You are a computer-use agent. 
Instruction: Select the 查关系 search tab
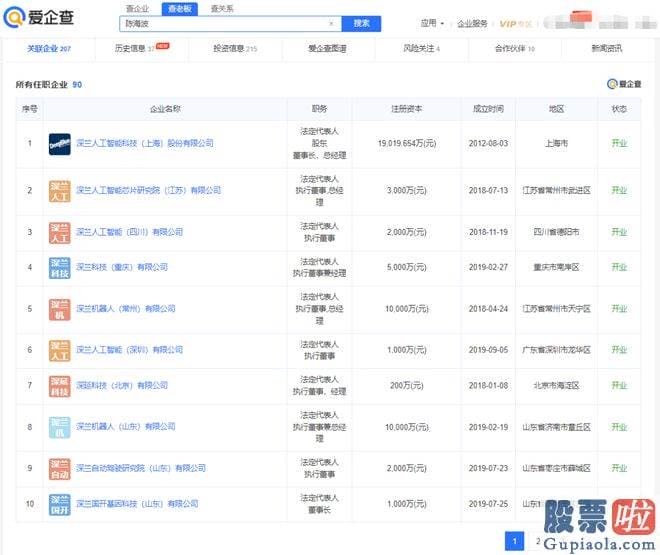[x=222, y=8]
